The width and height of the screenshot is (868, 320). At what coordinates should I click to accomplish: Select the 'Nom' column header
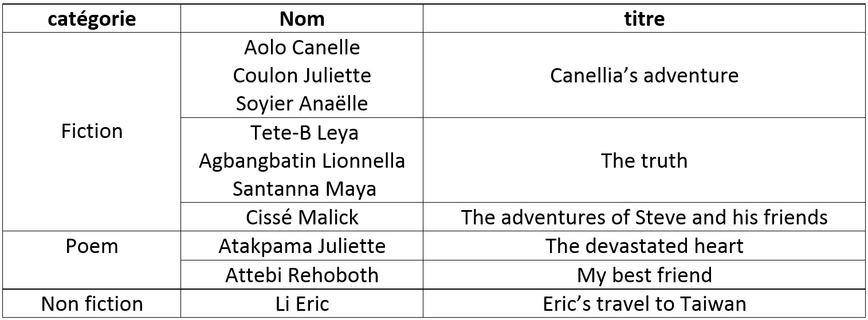[x=302, y=19]
